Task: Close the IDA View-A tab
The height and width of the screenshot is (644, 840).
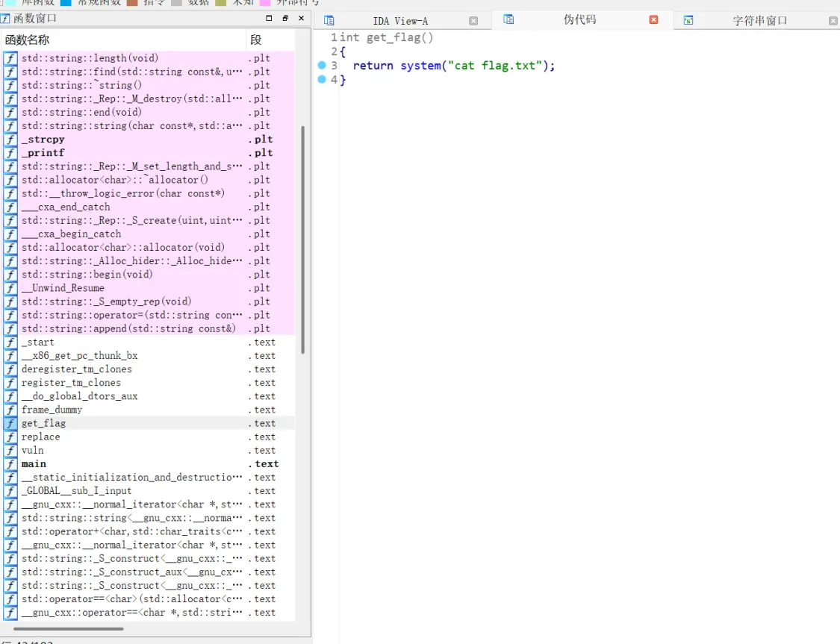Action: (473, 21)
